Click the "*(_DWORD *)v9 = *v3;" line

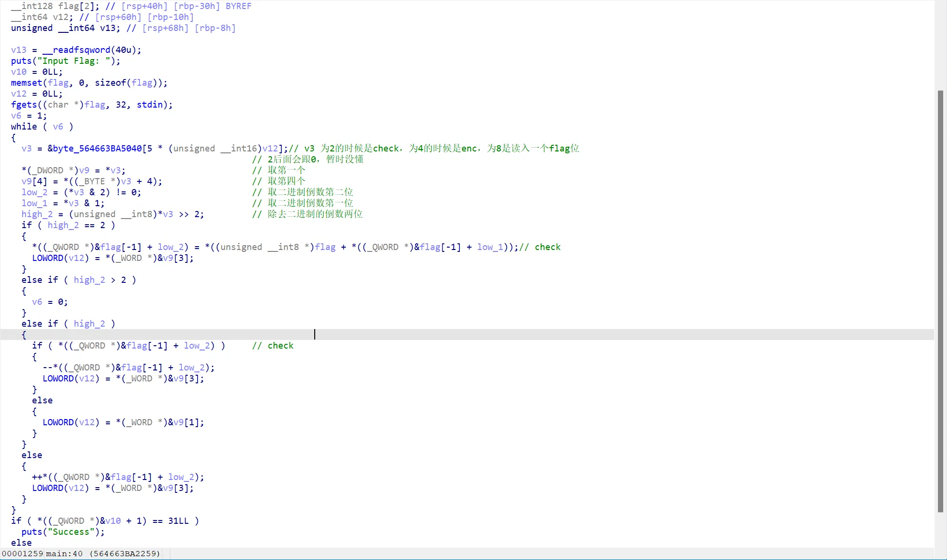tap(73, 170)
